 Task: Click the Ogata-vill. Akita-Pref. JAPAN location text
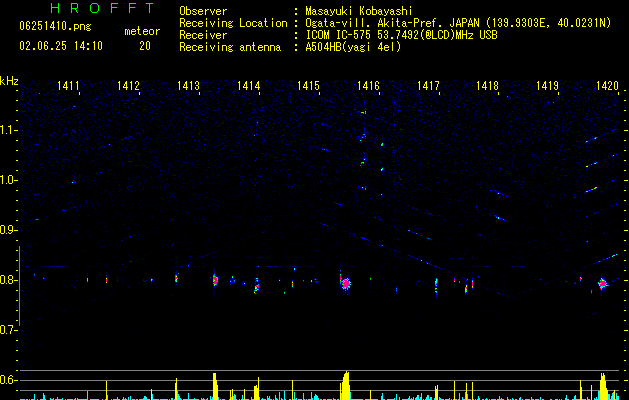pyautogui.click(x=392, y=23)
